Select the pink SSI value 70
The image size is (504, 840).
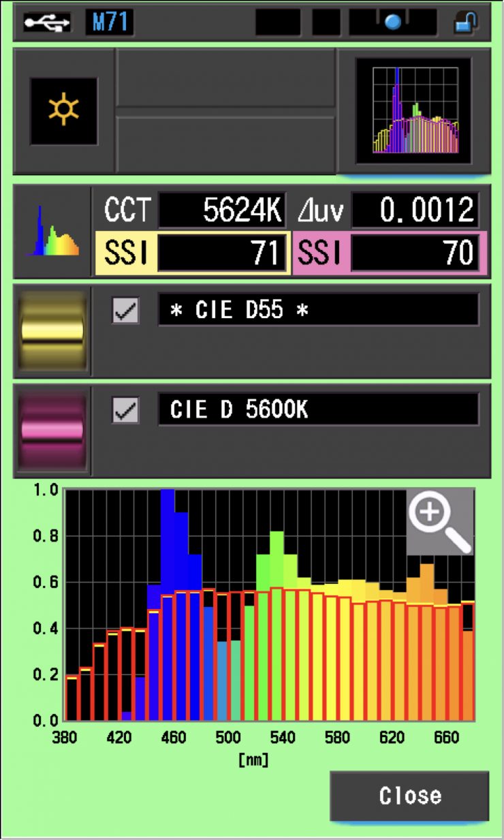point(414,253)
